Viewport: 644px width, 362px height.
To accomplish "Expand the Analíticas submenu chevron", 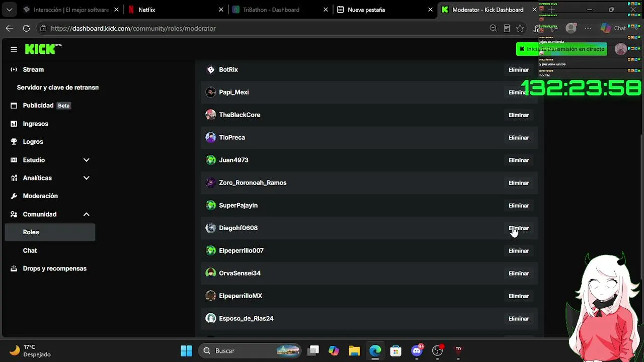I will click(86, 178).
